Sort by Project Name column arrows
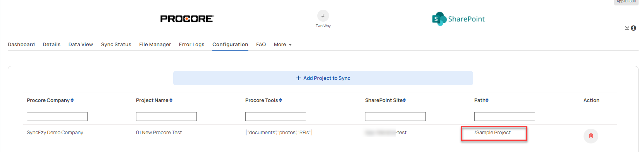 coord(171,100)
